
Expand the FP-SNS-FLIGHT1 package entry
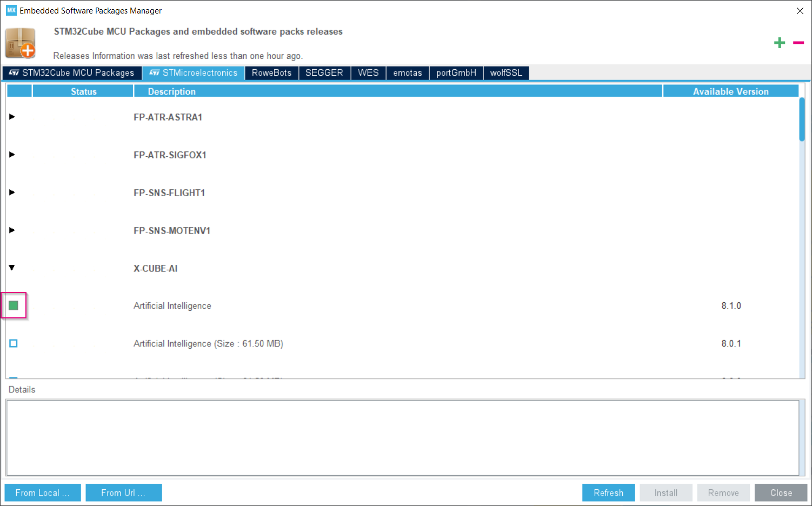click(12, 192)
